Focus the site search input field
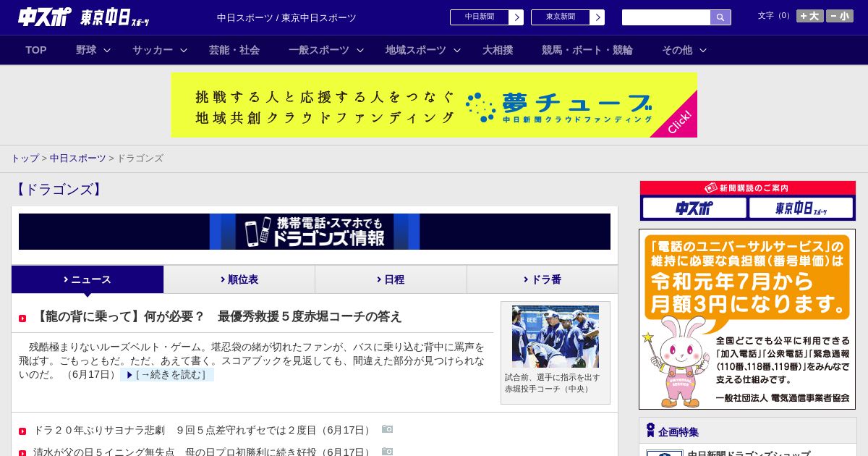The image size is (868, 456). pos(666,17)
